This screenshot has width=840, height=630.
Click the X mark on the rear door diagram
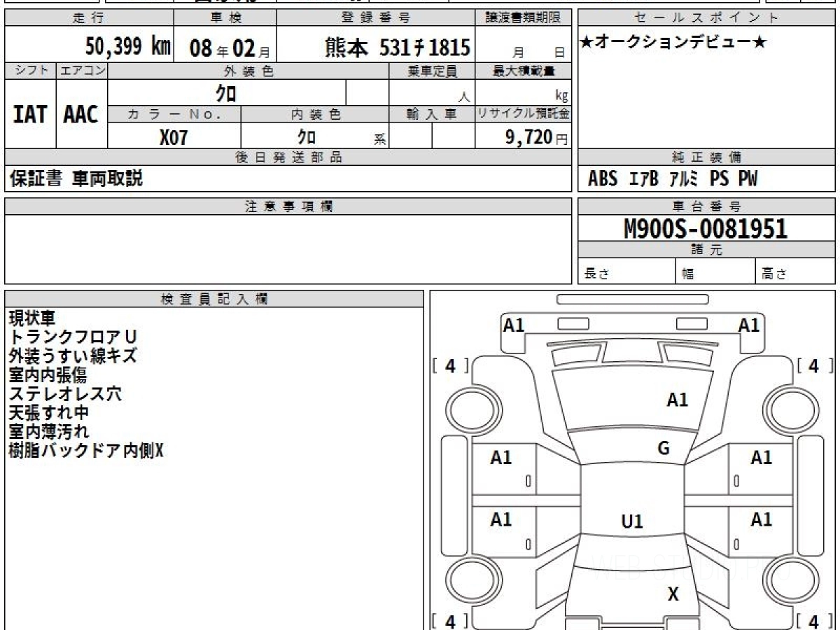[x=672, y=594]
